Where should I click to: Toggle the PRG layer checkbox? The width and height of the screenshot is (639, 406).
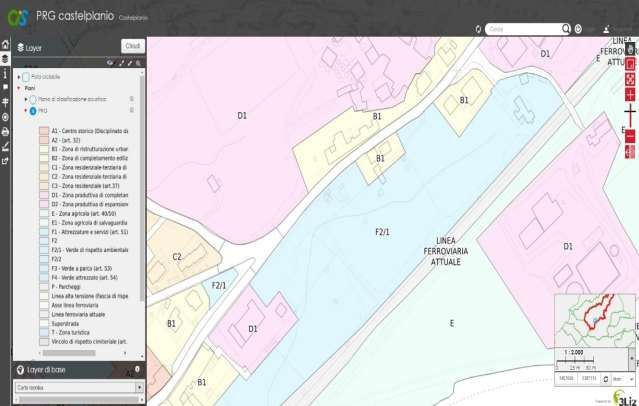click(x=33, y=111)
